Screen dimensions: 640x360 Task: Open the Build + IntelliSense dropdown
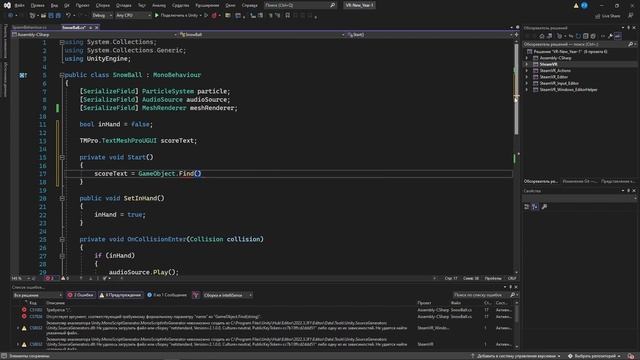227,295
